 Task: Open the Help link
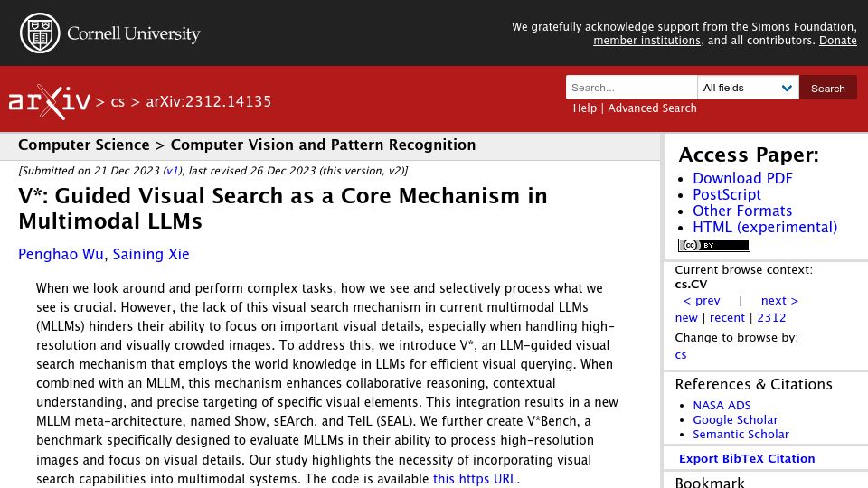click(x=585, y=108)
